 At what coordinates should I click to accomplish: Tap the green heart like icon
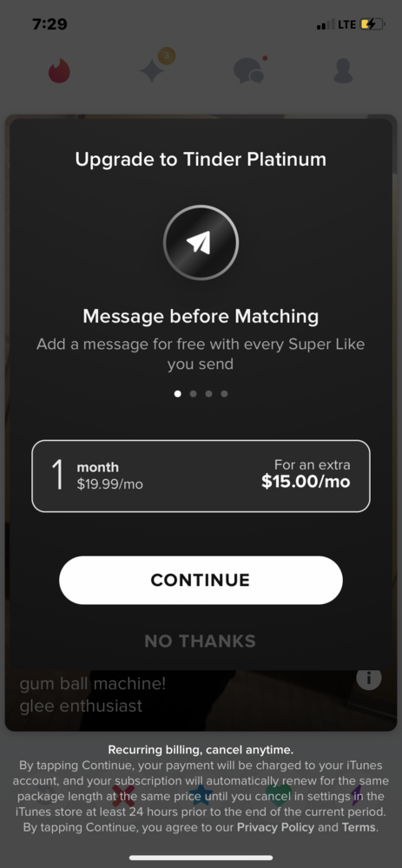tap(279, 795)
